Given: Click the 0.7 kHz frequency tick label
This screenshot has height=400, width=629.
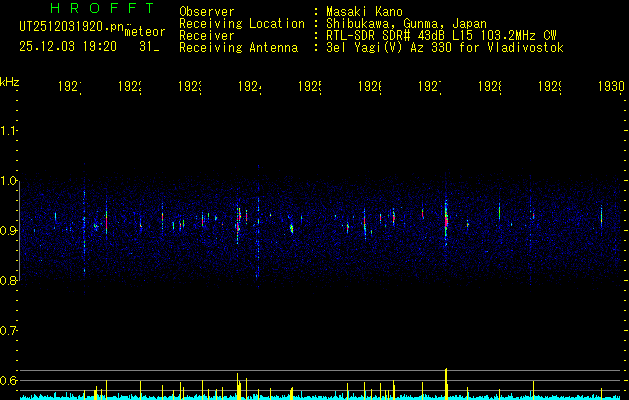Looking at the screenshot, I should point(8,331).
